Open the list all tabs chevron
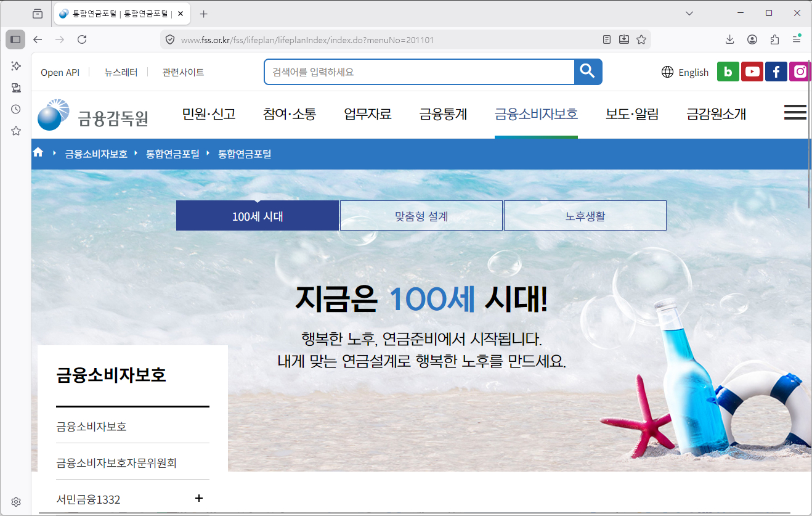Viewport: 812px width, 516px height. coord(689,13)
